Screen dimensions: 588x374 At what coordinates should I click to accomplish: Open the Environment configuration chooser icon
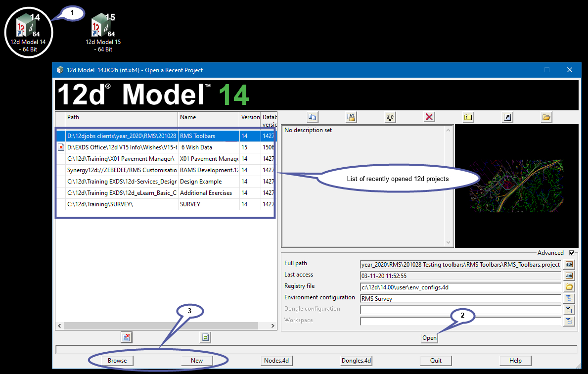[x=569, y=299]
